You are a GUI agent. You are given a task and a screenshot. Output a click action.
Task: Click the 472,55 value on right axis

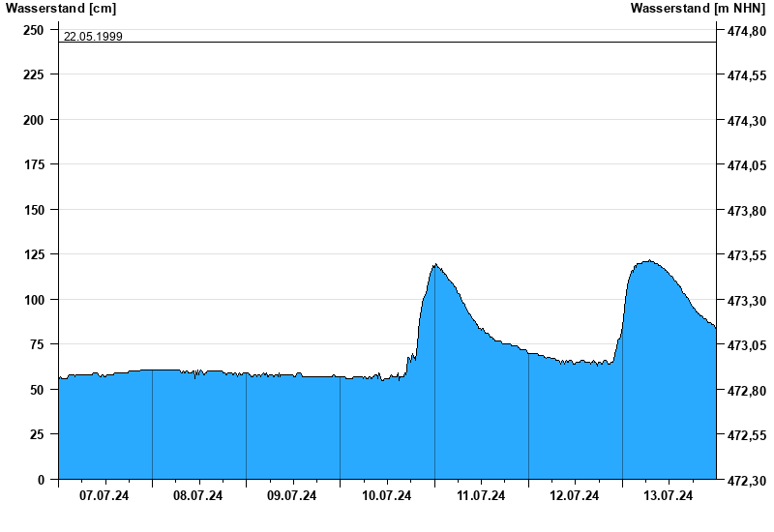(x=747, y=435)
